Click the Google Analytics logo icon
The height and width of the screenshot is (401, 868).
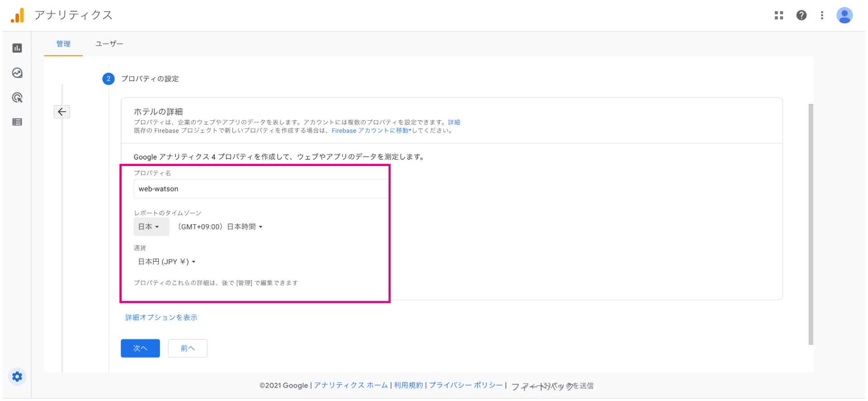click(17, 16)
